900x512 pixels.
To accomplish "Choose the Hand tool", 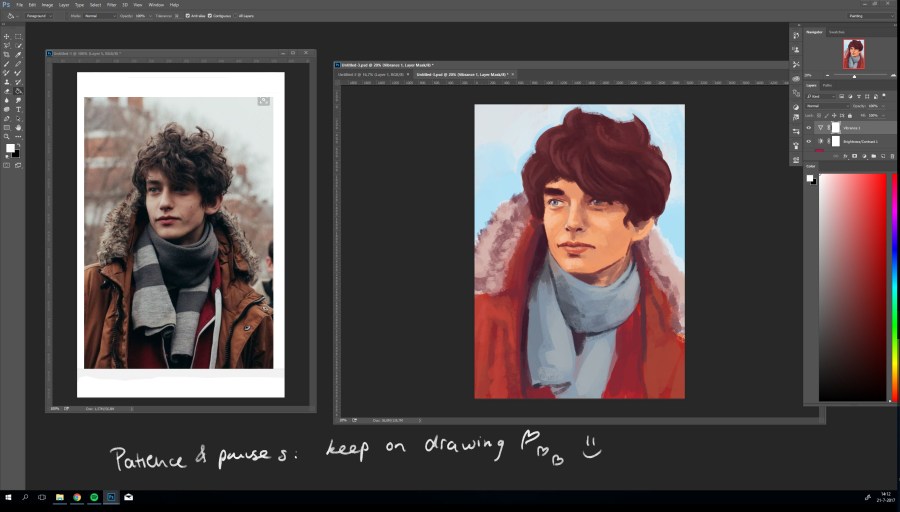I will (x=18, y=128).
